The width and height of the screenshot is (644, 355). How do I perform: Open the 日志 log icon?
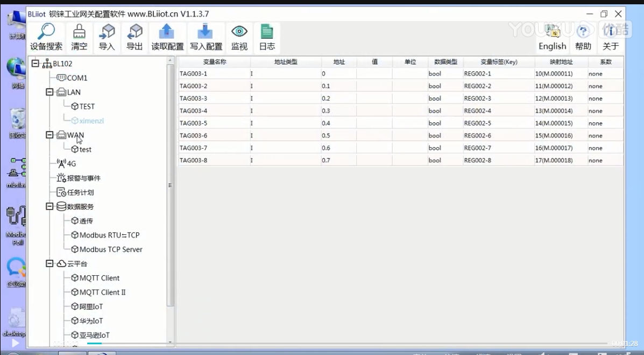coord(267,32)
